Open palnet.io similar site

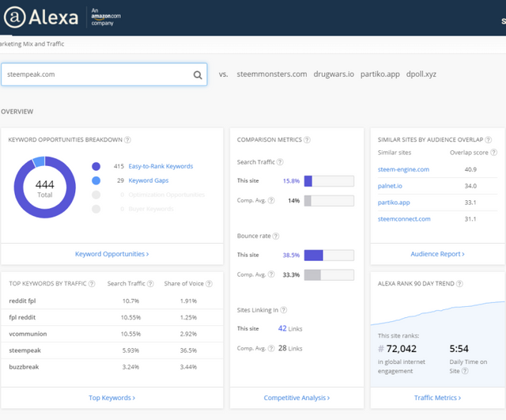click(x=390, y=186)
